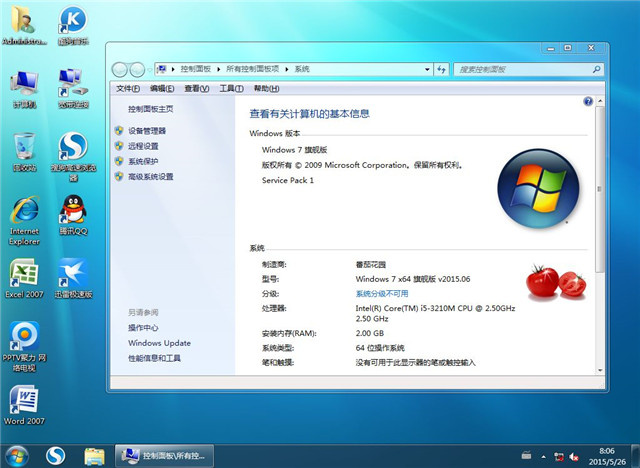The height and width of the screenshot is (468, 640).
Task: Open Xunlei speed edition desktop shortcut
Action: point(73,279)
